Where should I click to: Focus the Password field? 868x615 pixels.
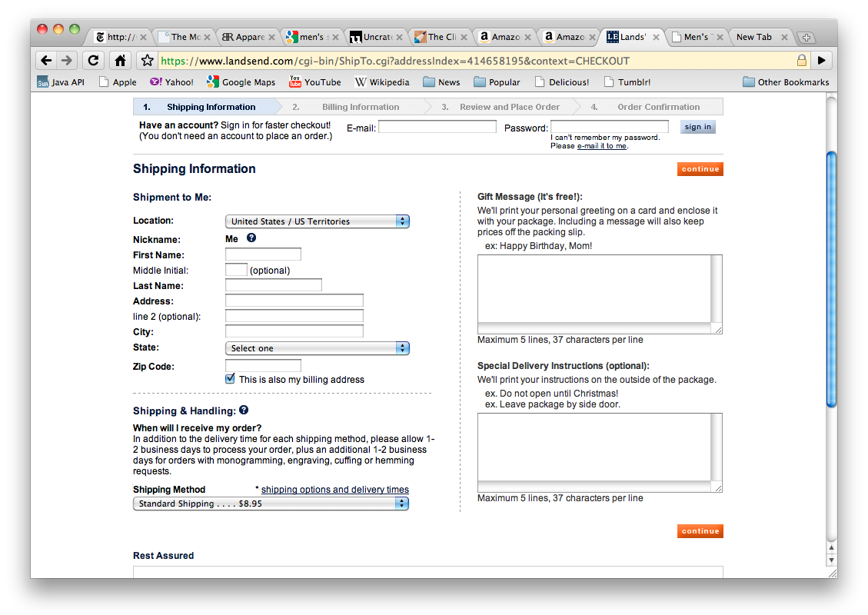[x=610, y=127]
